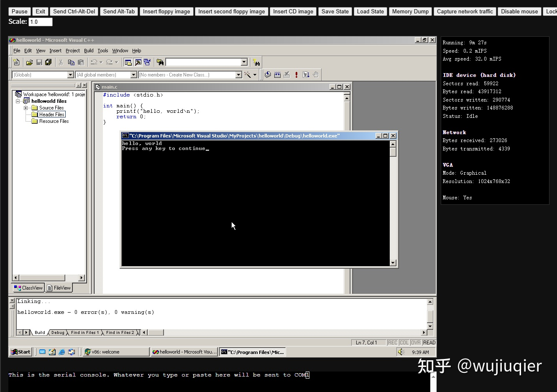This screenshot has width=557, height=392.
Task: Open the WizardBar actions dropdown arrow
Action: tap(255, 75)
